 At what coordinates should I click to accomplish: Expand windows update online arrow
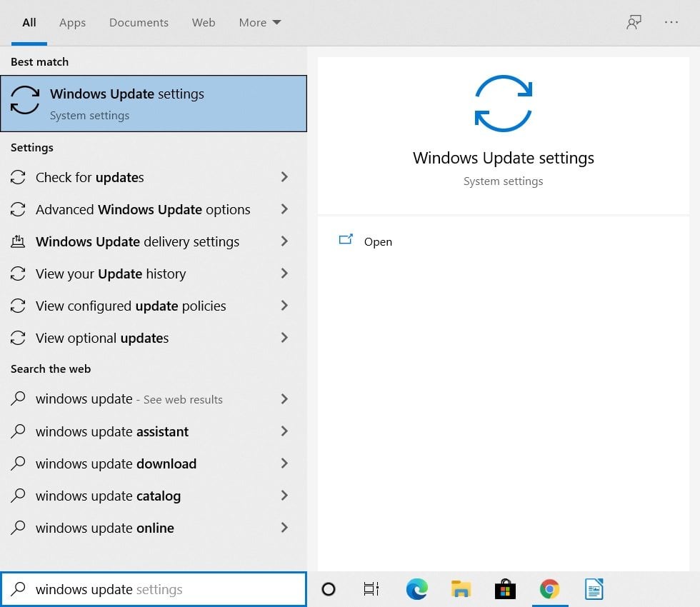pos(284,527)
